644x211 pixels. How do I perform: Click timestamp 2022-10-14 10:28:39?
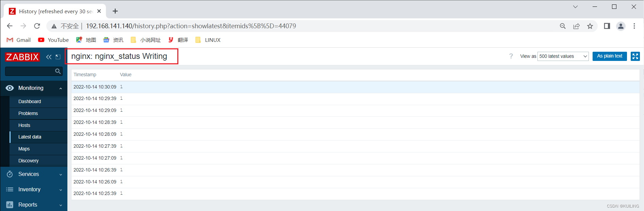point(95,122)
